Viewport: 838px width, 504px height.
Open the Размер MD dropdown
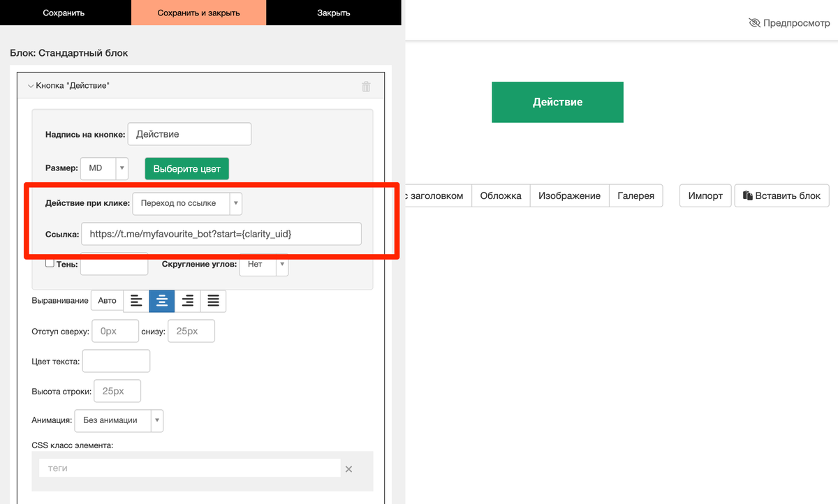click(x=105, y=168)
